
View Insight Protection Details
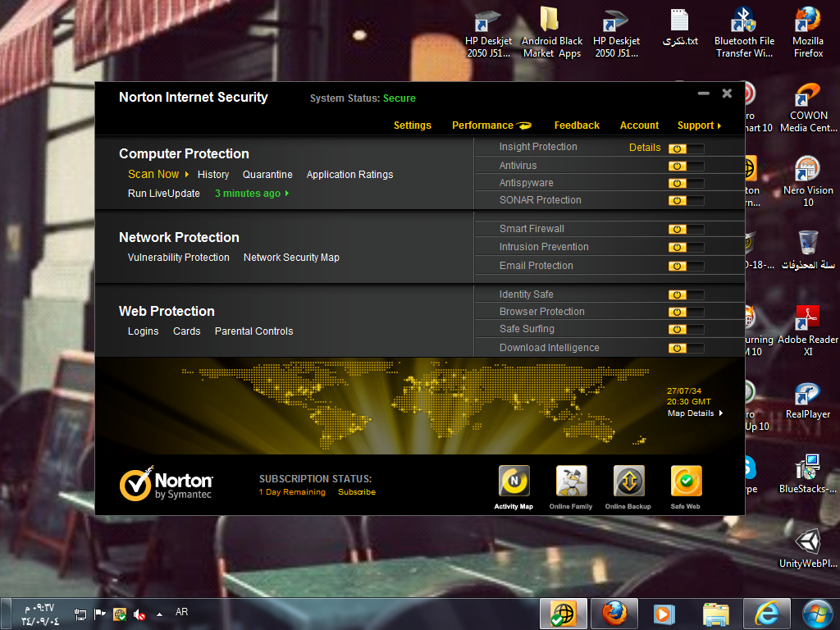tap(645, 148)
